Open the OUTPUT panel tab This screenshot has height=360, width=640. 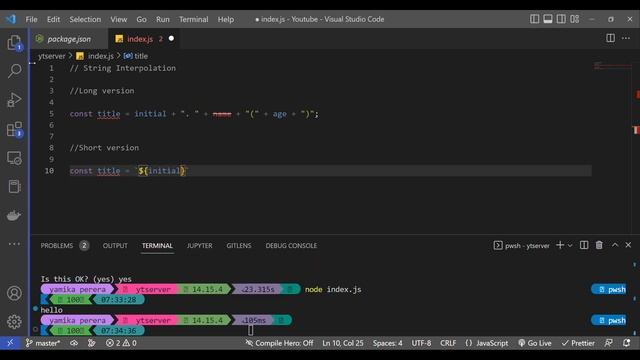[x=115, y=245]
